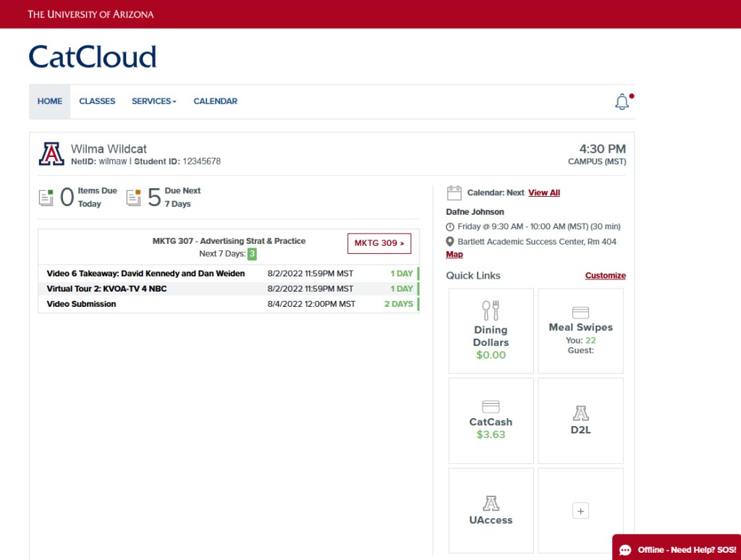741x560 pixels.
Task: Click View All calendar link
Action: tap(543, 192)
